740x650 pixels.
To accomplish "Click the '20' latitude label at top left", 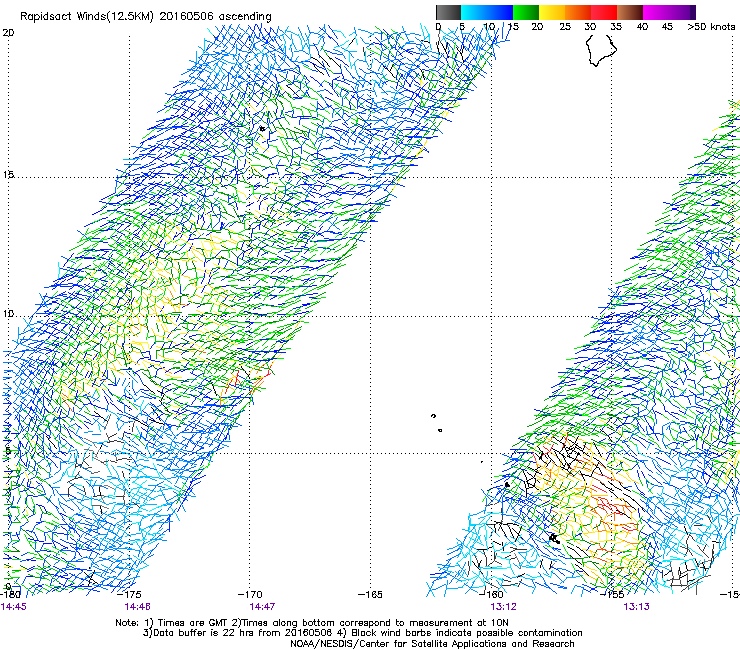I will [x=8, y=33].
